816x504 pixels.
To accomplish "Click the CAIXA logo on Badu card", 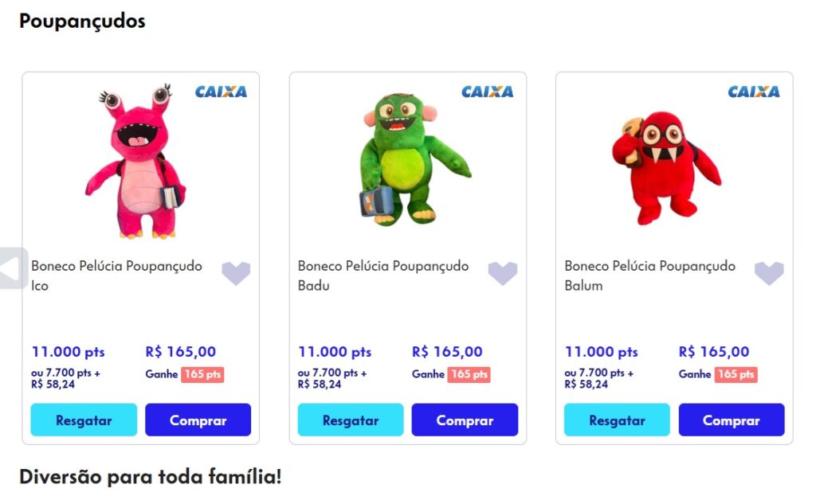I will [488, 92].
